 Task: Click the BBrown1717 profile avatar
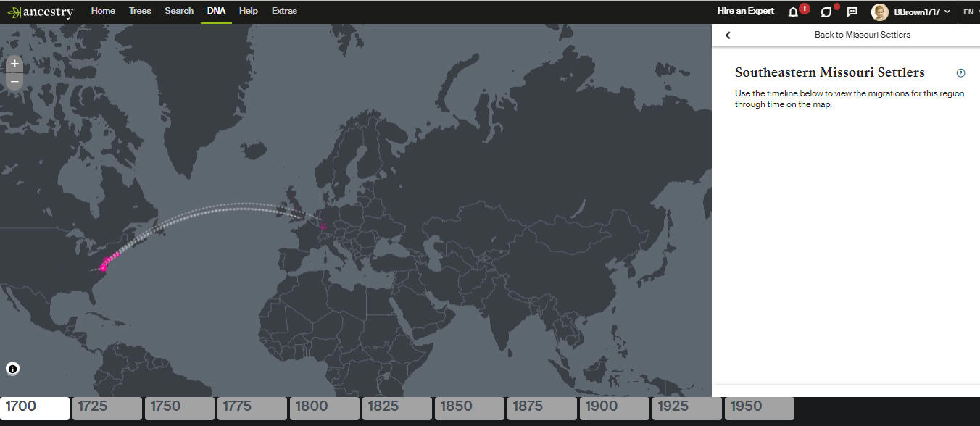coord(880,12)
